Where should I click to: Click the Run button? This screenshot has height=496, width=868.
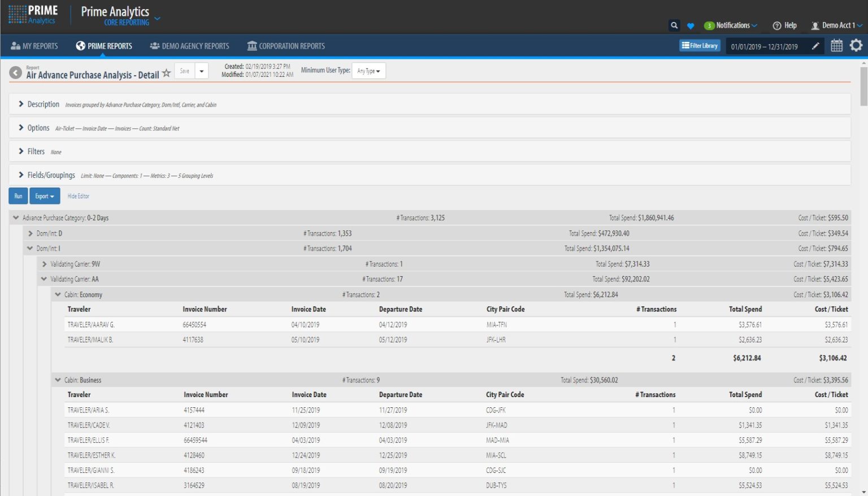point(18,196)
